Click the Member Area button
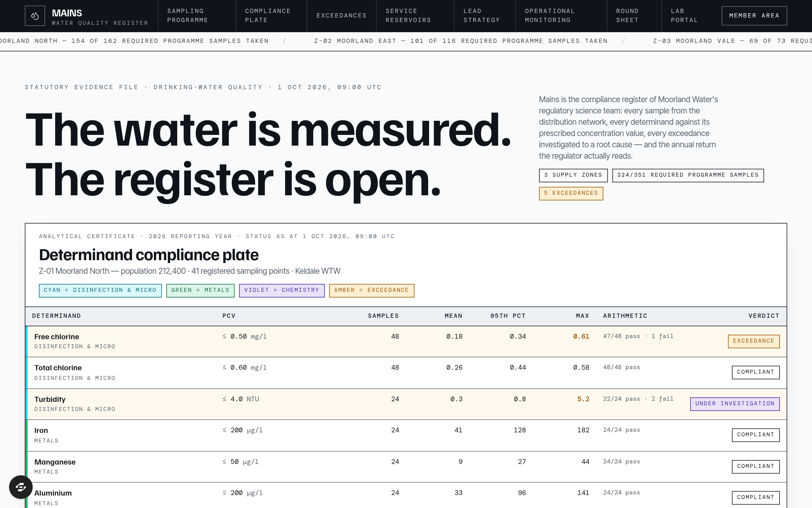812x508 pixels. [754, 16]
